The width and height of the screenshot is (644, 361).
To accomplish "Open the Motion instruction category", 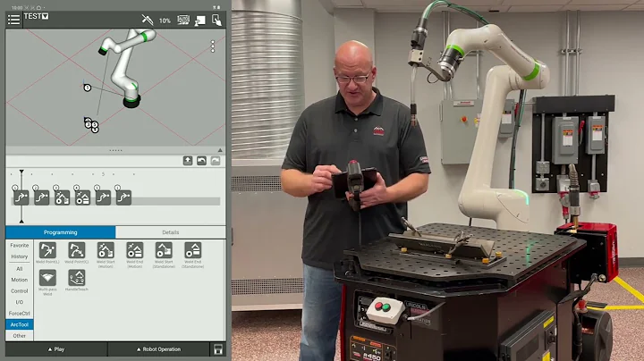I will click(x=20, y=280).
